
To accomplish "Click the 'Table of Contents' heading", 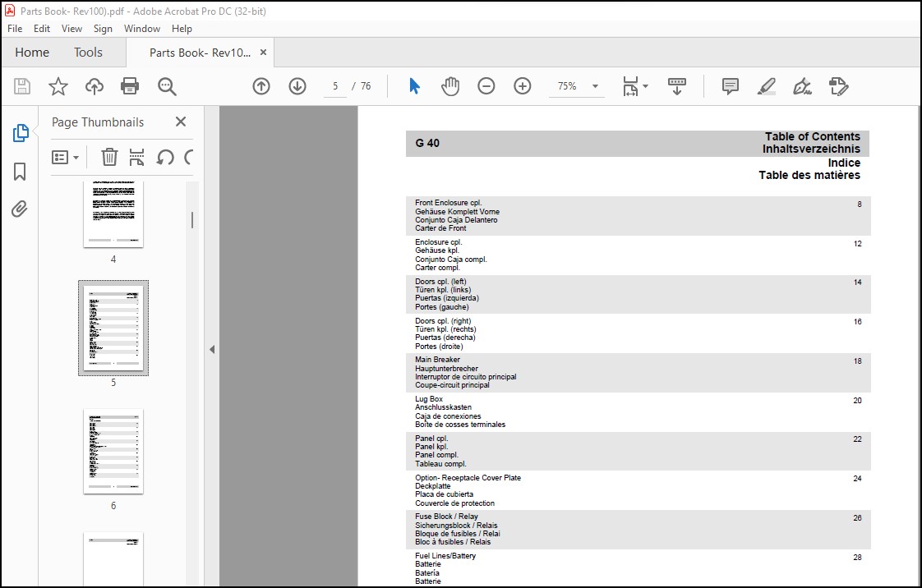I will pos(812,136).
